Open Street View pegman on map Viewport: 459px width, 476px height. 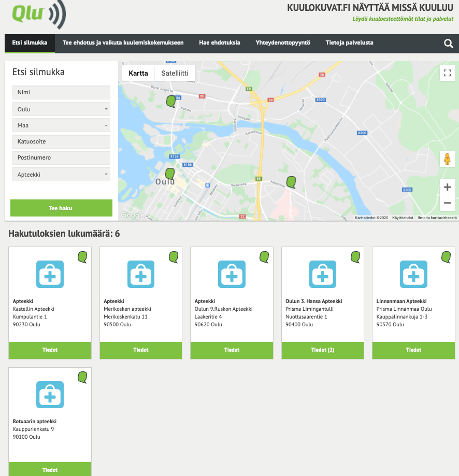447,159
